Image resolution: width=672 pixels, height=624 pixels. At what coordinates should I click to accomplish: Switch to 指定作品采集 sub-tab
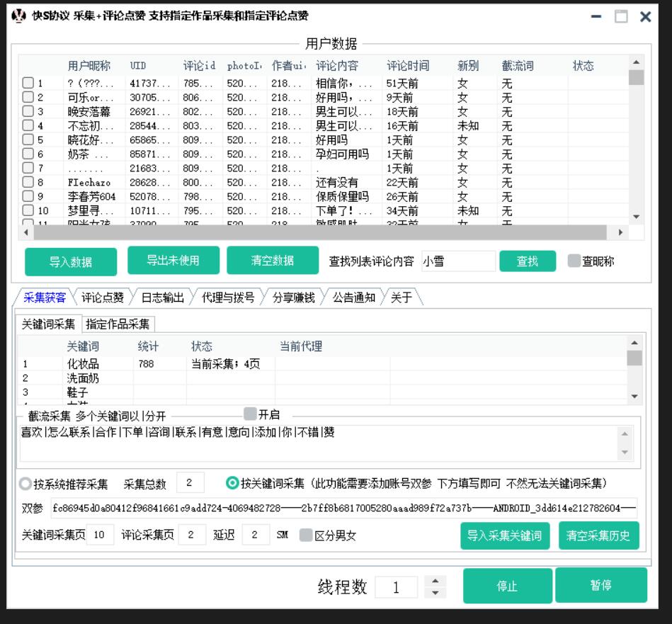pyautogui.click(x=118, y=324)
